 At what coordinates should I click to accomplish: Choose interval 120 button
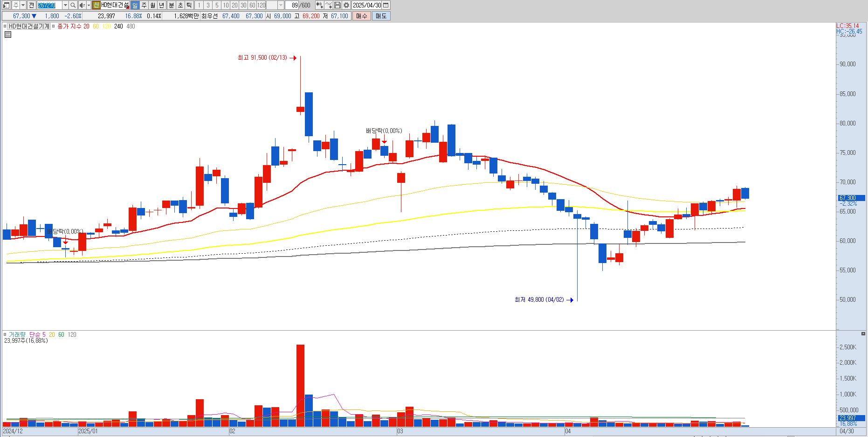261,5
